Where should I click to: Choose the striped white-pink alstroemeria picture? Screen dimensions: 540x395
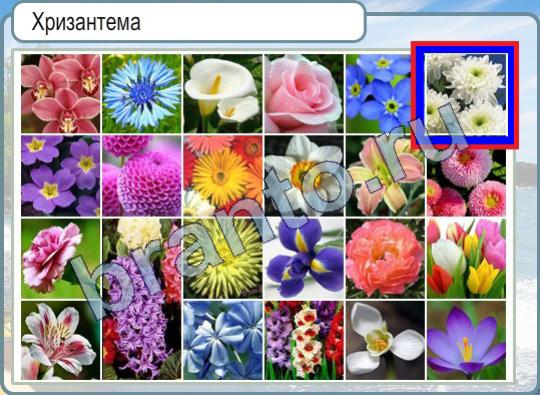tap(61, 340)
